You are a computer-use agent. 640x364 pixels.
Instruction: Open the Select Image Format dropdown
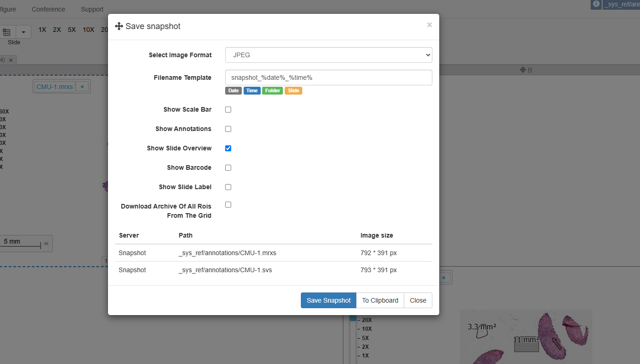(x=328, y=55)
